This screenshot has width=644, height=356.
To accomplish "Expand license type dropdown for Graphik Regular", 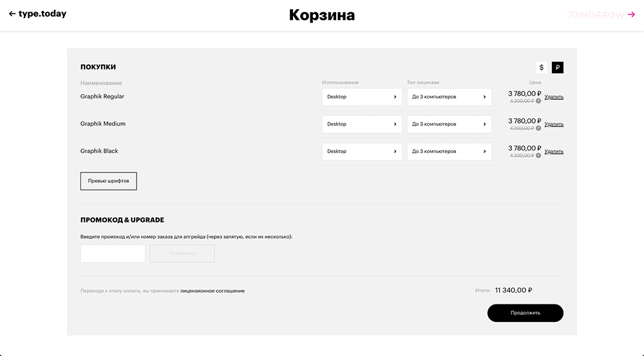I will [449, 97].
